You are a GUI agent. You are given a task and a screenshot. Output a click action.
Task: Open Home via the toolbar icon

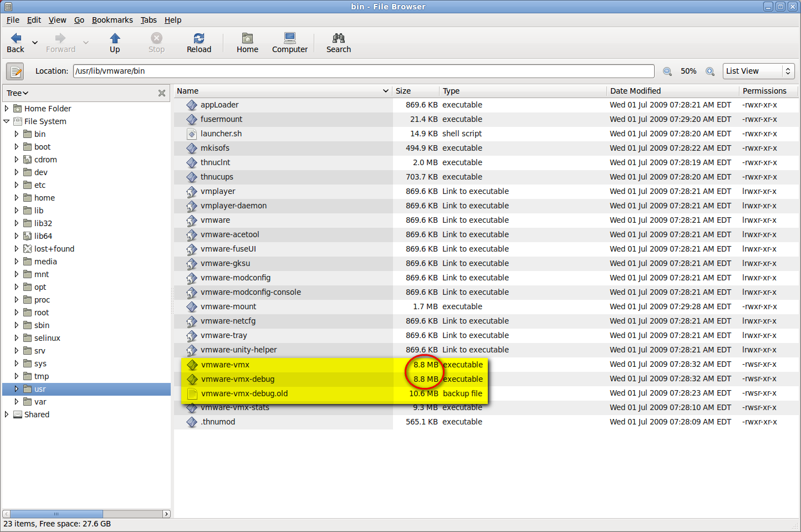click(x=247, y=38)
